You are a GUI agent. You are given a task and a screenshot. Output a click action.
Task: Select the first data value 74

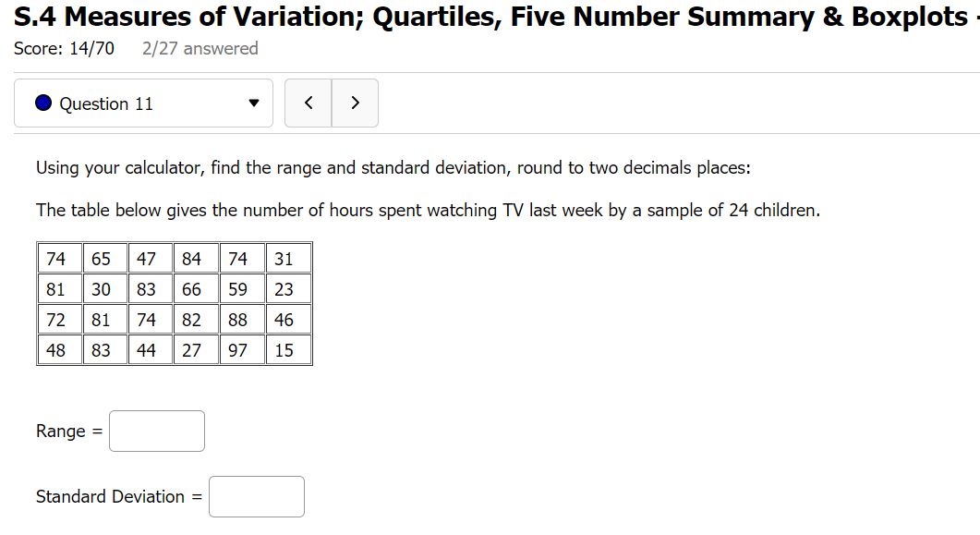coord(57,258)
